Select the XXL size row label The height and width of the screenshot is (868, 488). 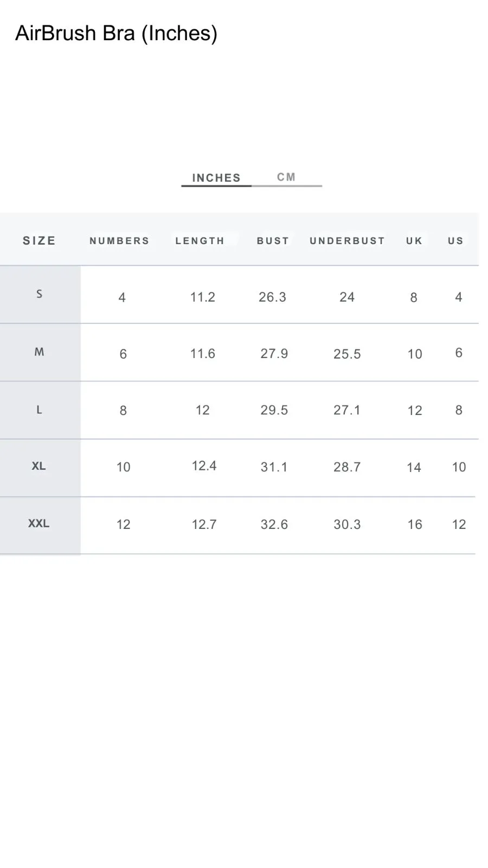point(38,524)
